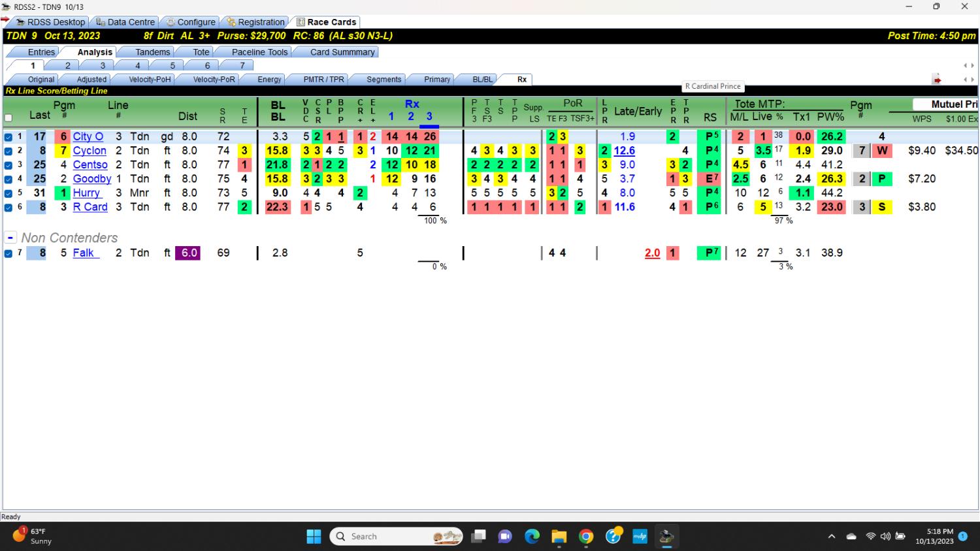980x551 pixels.
Task: Expand the hidden tray icons chevron
Action: (x=831, y=537)
